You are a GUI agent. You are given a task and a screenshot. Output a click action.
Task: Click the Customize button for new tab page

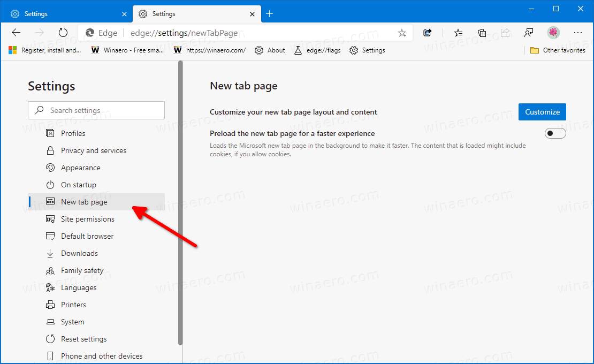[x=542, y=112]
